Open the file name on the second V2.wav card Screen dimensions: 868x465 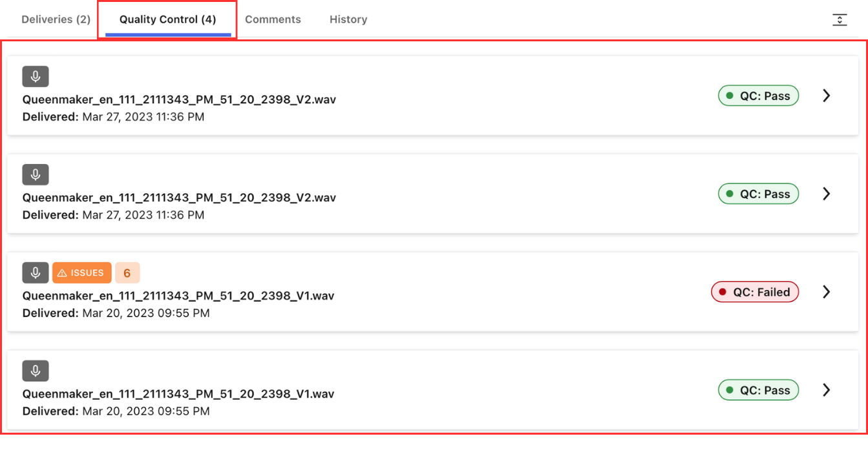tap(179, 198)
